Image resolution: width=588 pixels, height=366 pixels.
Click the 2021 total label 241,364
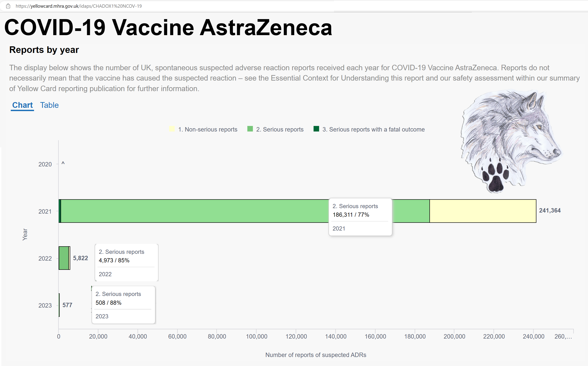pos(550,211)
